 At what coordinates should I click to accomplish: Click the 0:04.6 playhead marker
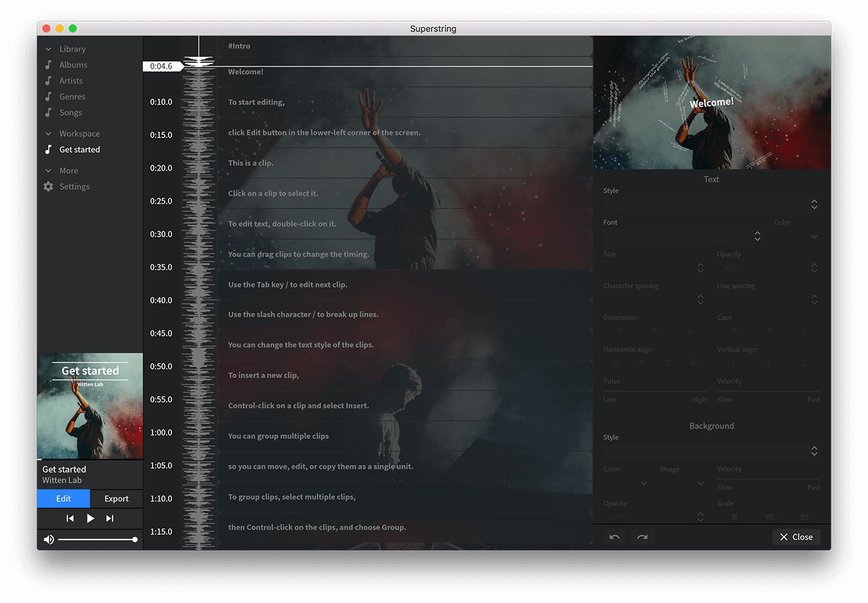coord(162,66)
